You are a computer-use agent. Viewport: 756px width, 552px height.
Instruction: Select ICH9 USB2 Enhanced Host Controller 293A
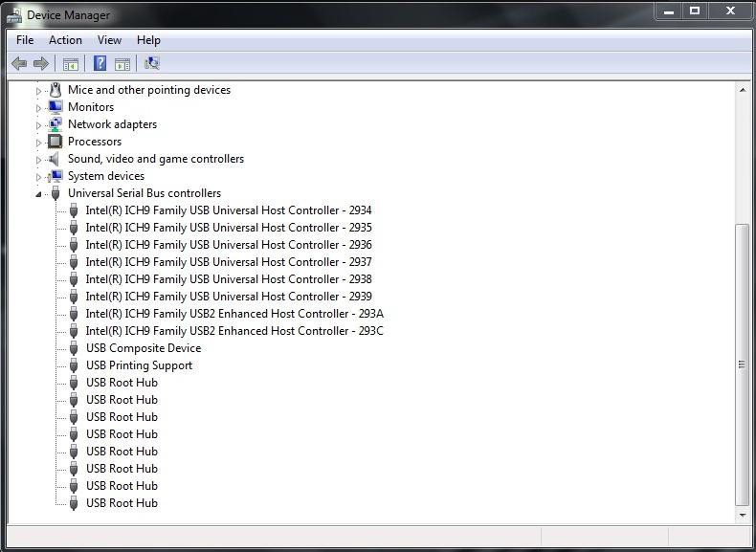[233, 314]
